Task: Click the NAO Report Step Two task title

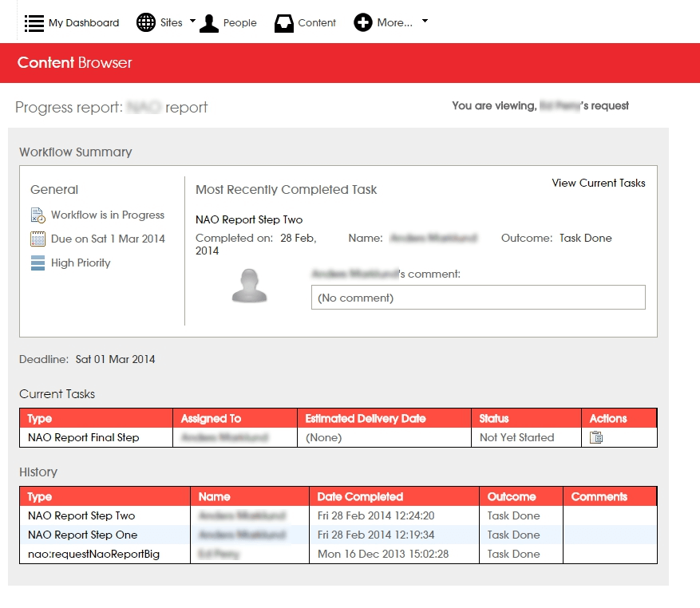Action: [x=249, y=219]
